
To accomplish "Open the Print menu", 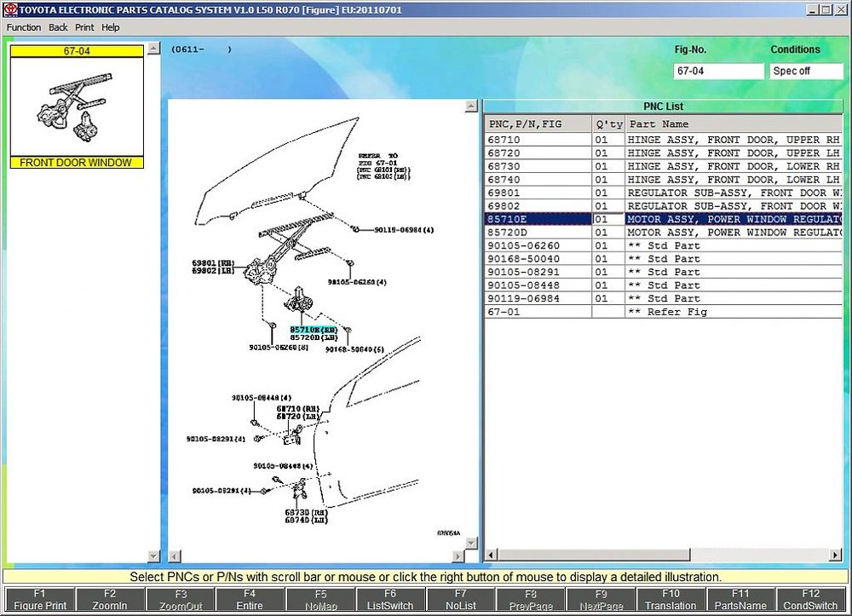I will (x=84, y=27).
